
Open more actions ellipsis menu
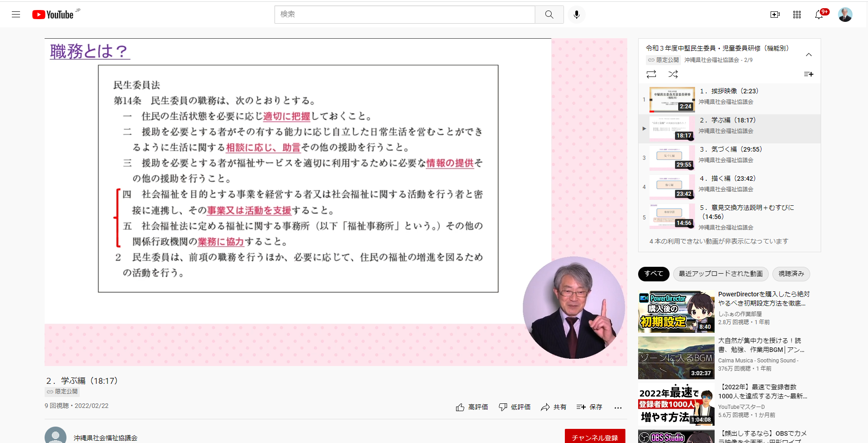[x=618, y=407]
